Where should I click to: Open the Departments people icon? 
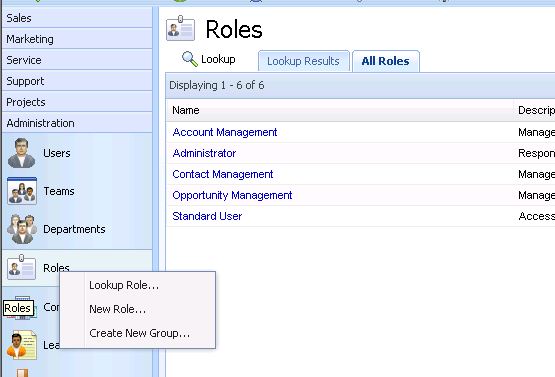(22, 229)
